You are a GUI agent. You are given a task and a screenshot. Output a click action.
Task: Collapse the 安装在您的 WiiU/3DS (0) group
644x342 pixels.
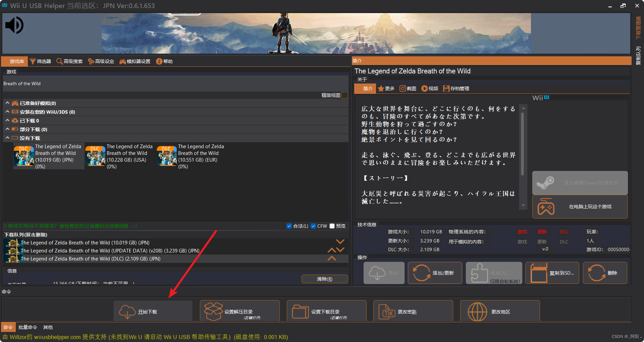pyautogui.click(x=7, y=112)
